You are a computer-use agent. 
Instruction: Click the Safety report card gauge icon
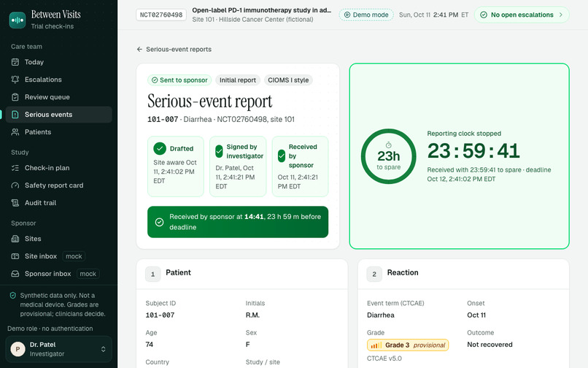coord(15,185)
